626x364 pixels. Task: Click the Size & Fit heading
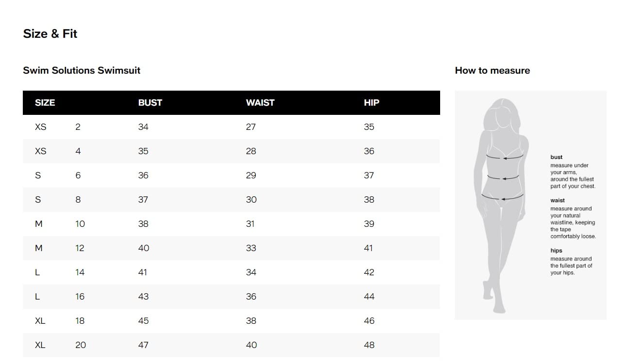coord(50,34)
